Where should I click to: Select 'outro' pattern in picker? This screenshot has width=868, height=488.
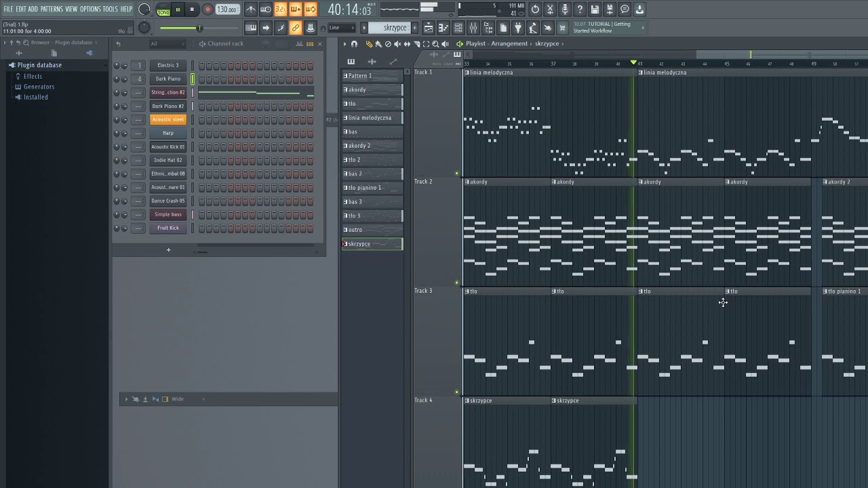[372, 230]
